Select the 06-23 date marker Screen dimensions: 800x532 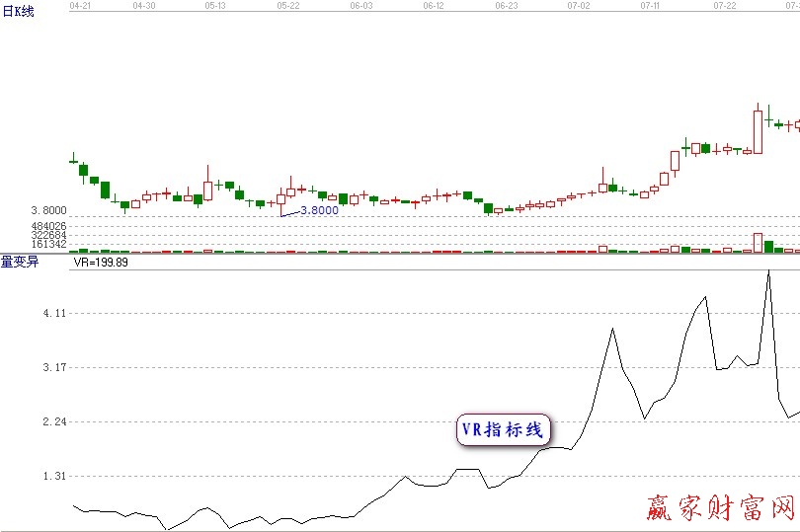click(506, 5)
